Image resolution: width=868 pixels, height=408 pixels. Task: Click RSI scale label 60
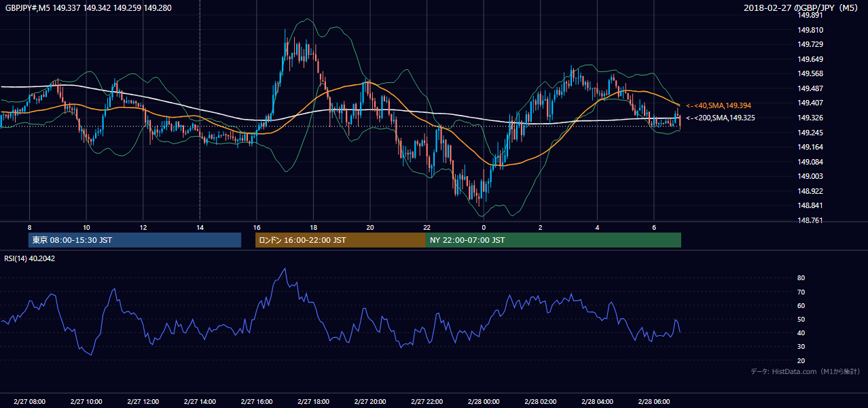(801, 305)
